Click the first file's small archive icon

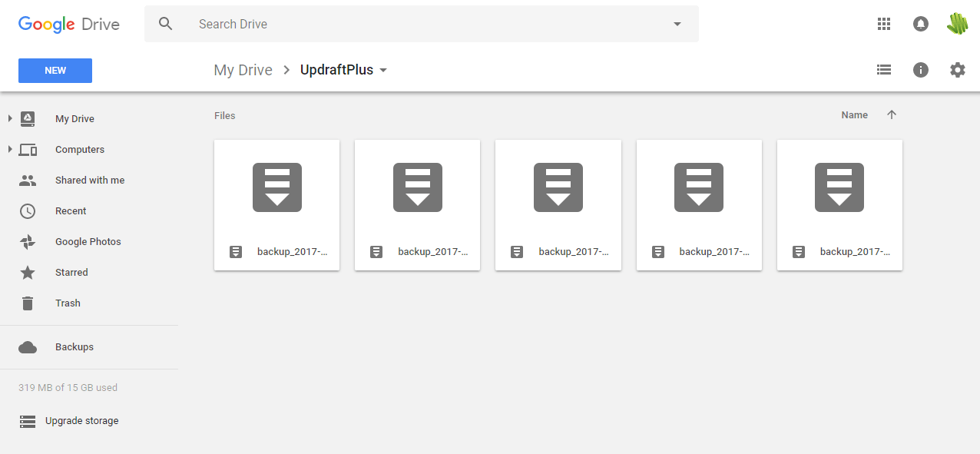click(236, 252)
